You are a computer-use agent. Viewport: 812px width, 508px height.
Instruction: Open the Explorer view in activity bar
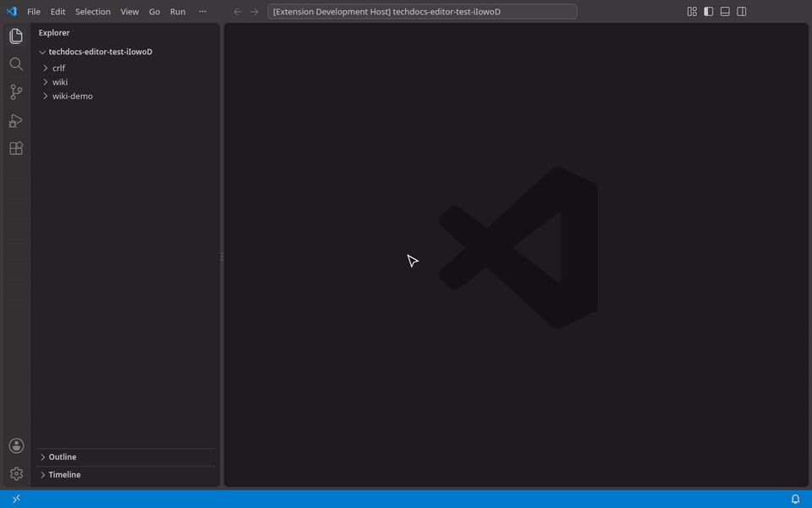tap(16, 36)
